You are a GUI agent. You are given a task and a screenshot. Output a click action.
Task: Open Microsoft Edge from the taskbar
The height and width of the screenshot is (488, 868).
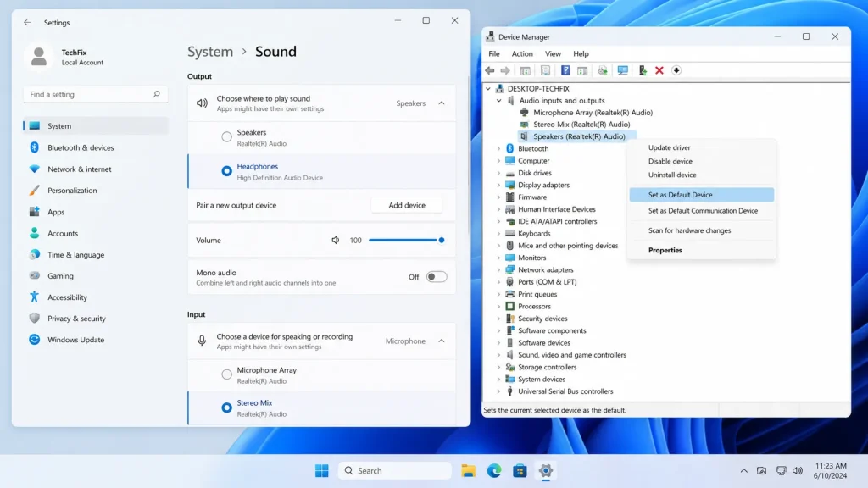(x=494, y=471)
